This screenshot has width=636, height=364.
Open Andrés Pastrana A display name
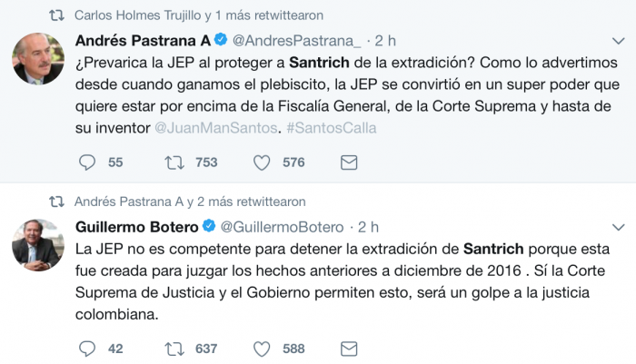pyautogui.click(x=141, y=41)
